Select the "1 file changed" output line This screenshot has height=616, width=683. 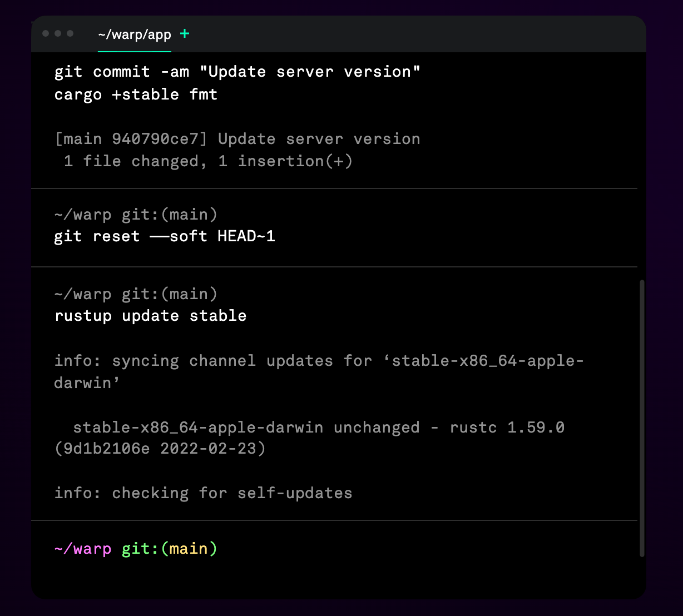[x=208, y=161]
